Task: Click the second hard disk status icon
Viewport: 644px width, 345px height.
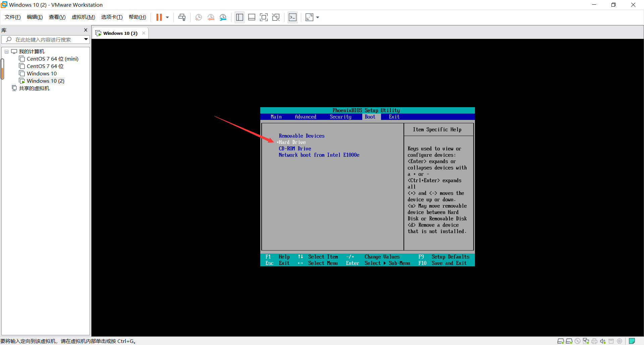Action: 569,341
